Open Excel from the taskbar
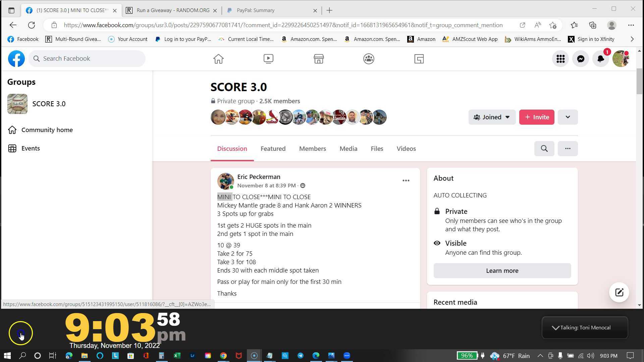The height and width of the screenshot is (362, 644). [x=177, y=356]
